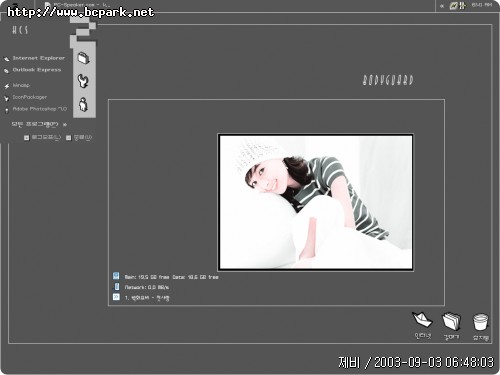Launch IconPackager from the start menu
The width and height of the screenshot is (500, 375).
pyautogui.click(x=30, y=97)
